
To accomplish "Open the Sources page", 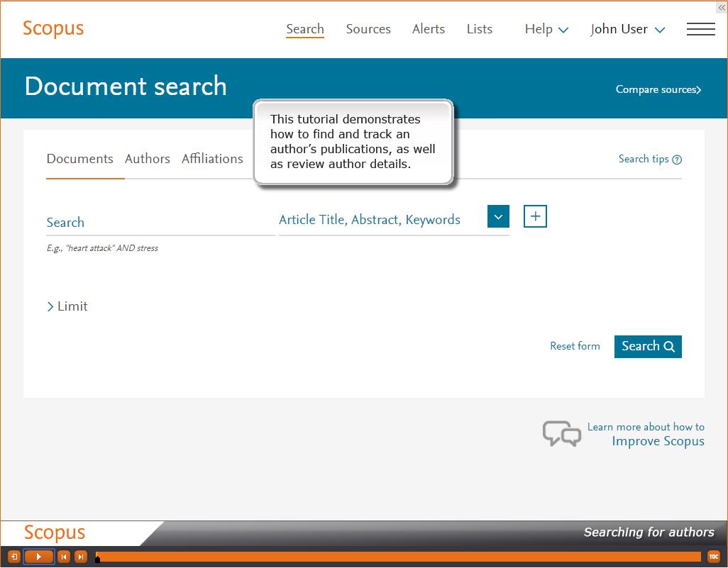I will 368,29.
